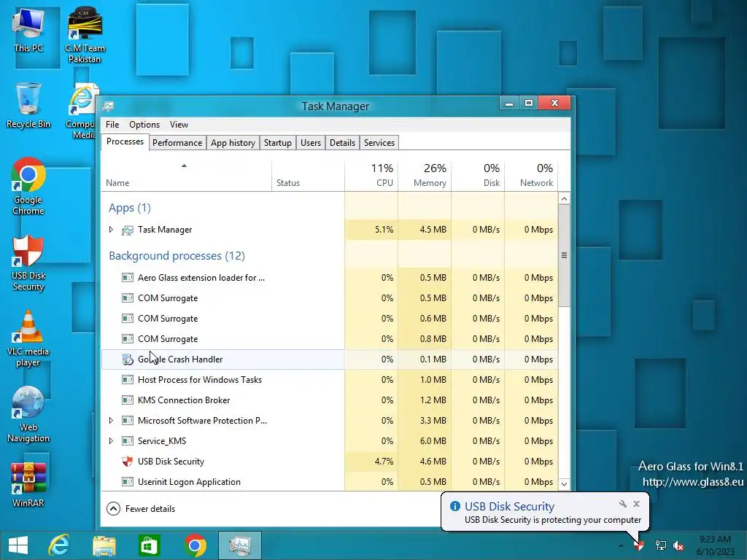Click the Task Manager app row icon

coord(127,230)
